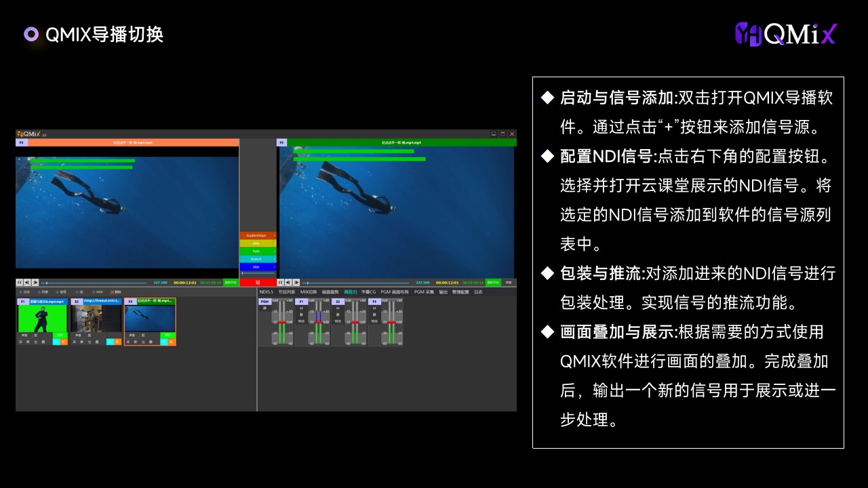The height and width of the screenshot is (488, 868).
Task: Mute the S2 mixer channel
Action: click(338, 314)
